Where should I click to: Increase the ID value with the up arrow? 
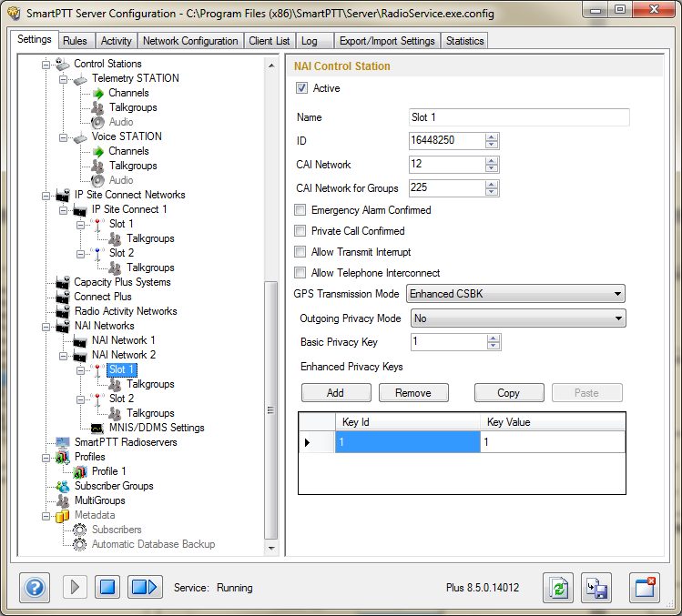(492, 137)
